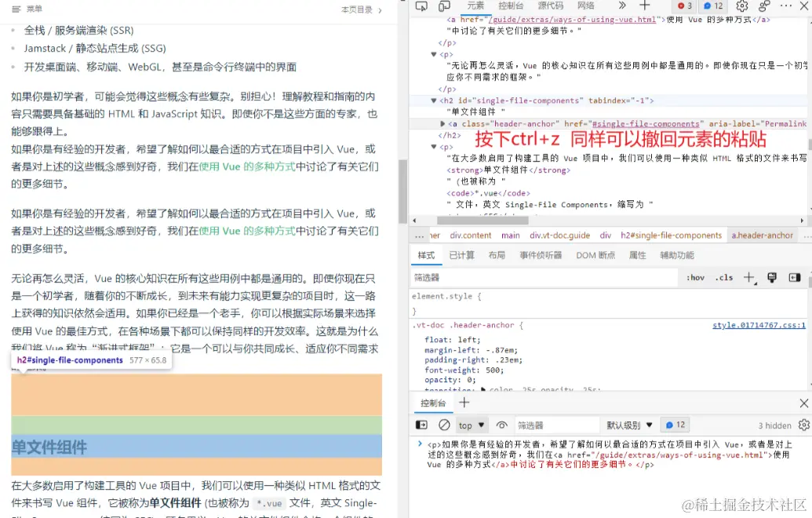
Task: Click the DOM tree horizontal scrollbar
Action: tap(482, 220)
